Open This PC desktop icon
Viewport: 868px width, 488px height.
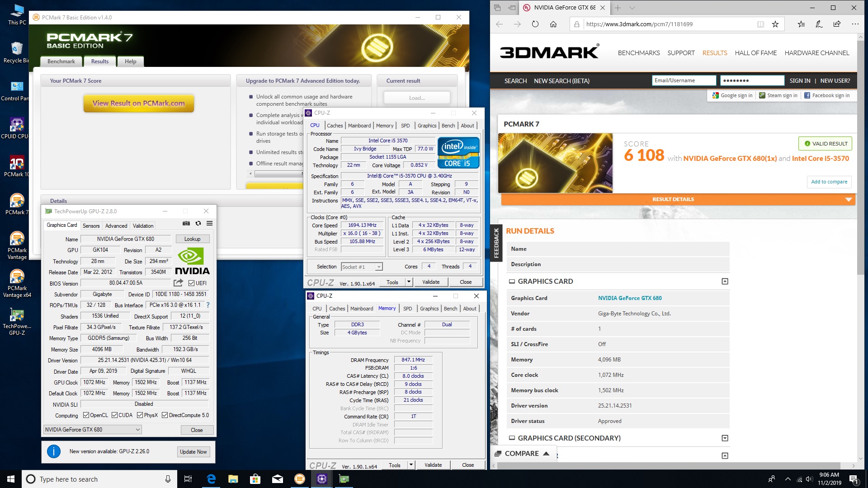[x=17, y=14]
